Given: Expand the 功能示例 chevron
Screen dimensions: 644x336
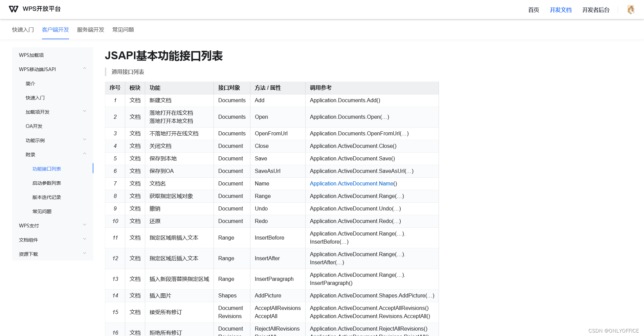Looking at the screenshot, I should tap(85, 140).
